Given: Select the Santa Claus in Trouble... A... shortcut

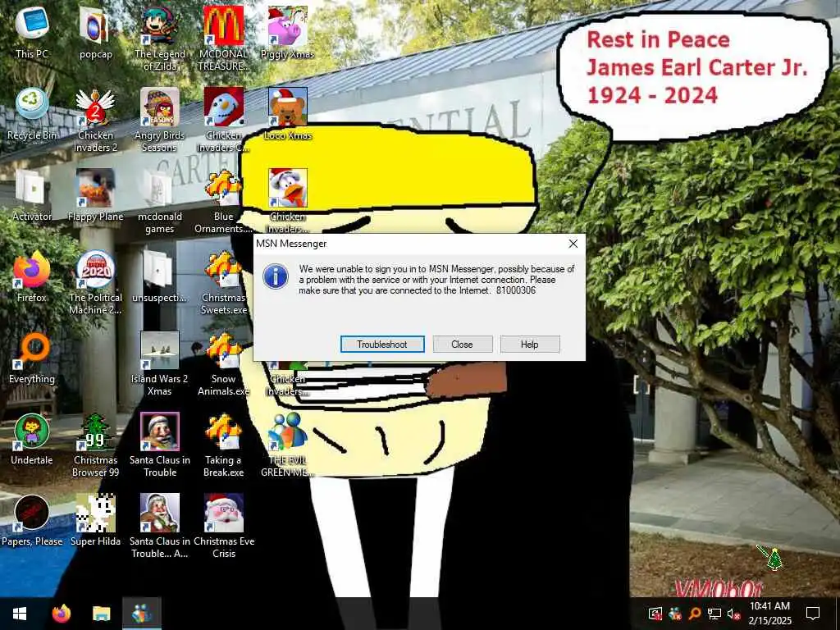Looking at the screenshot, I should tap(160, 526).
